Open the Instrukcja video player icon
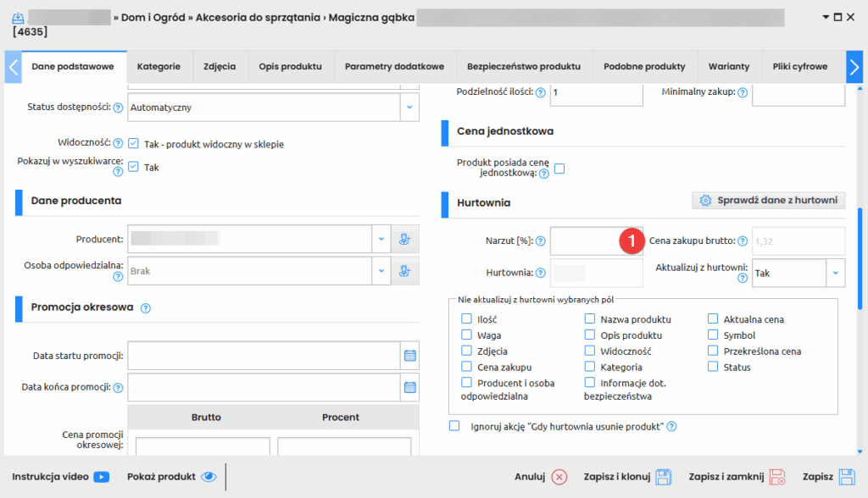 coord(102,477)
